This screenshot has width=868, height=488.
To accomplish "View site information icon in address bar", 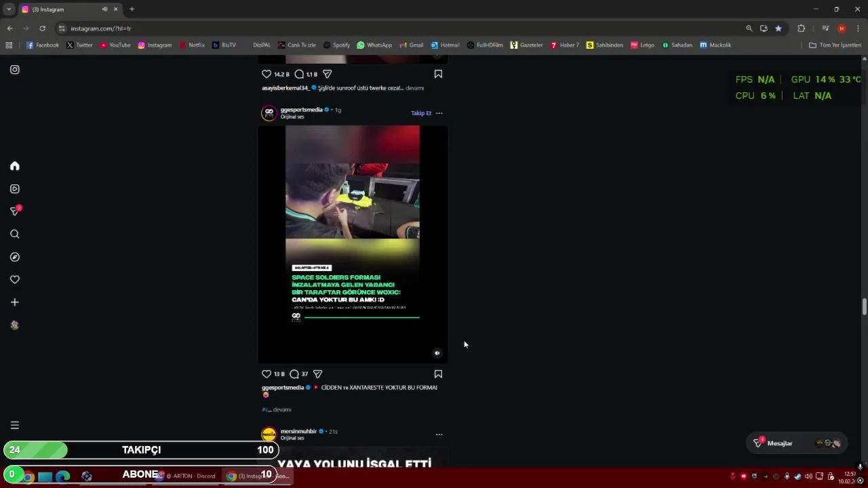I will click(x=62, y=28).
